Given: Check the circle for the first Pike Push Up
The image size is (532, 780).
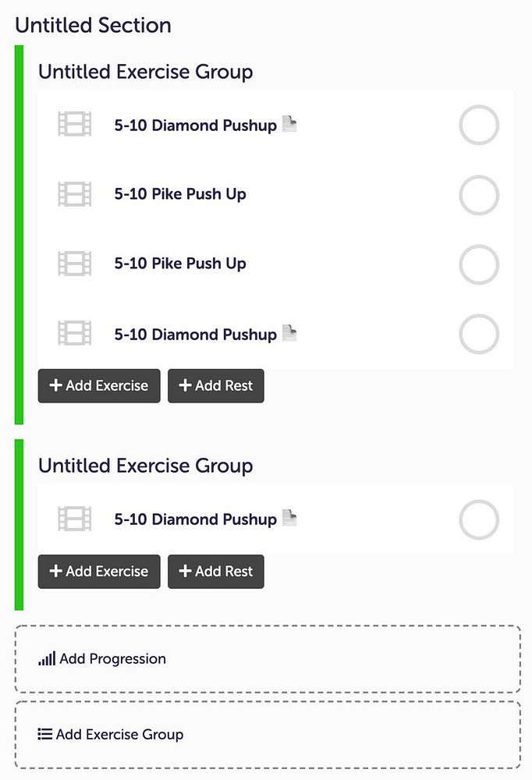Looking at the screenshot, I should click(478, 195).
